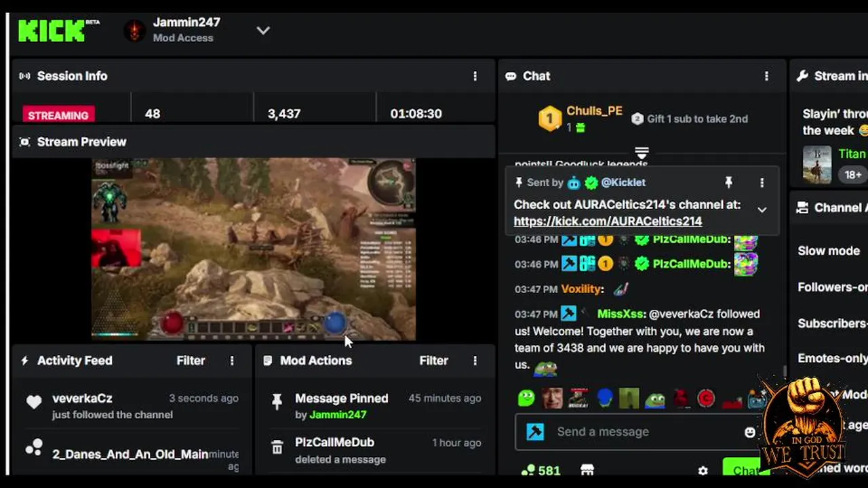
Task: Insert the Pepe frog quick emote
Action: (655, 399)
